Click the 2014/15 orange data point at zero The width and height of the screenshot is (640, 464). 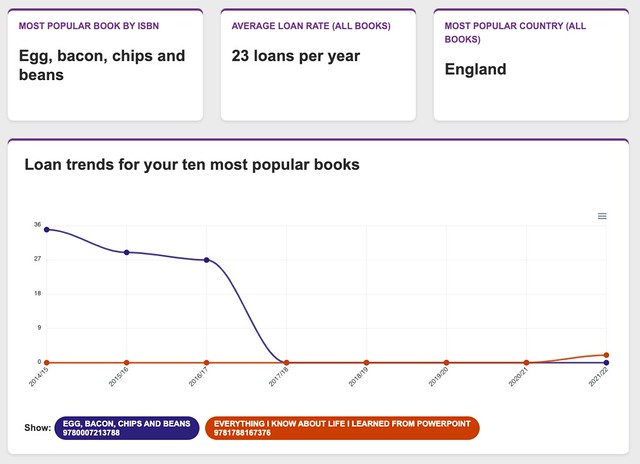point(47,363)
